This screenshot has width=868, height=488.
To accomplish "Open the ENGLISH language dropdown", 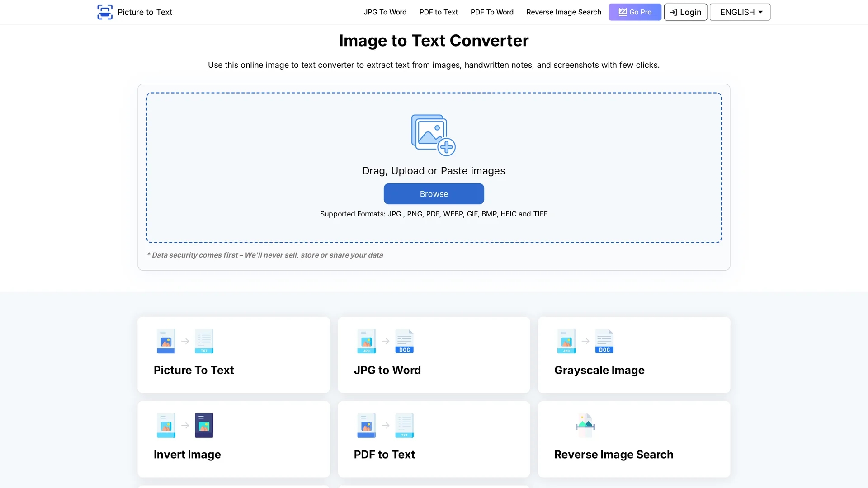I will (x=740, y=12).
